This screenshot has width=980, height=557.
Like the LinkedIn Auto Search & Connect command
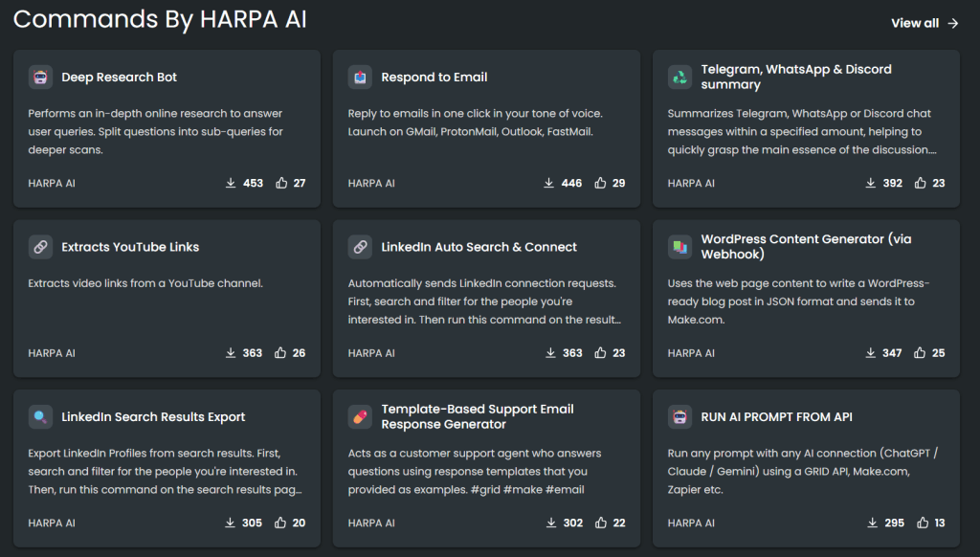[601, 353]
